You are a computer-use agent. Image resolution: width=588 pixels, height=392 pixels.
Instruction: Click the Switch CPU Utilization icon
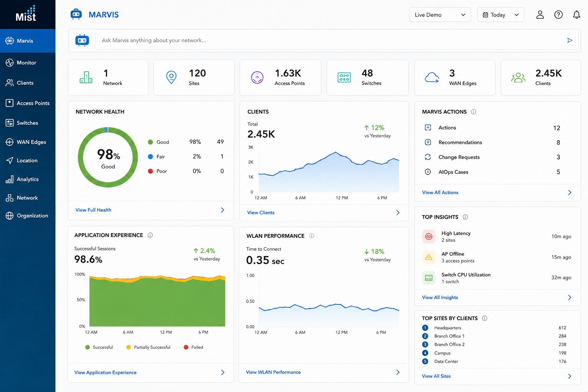tap(429, 278)
